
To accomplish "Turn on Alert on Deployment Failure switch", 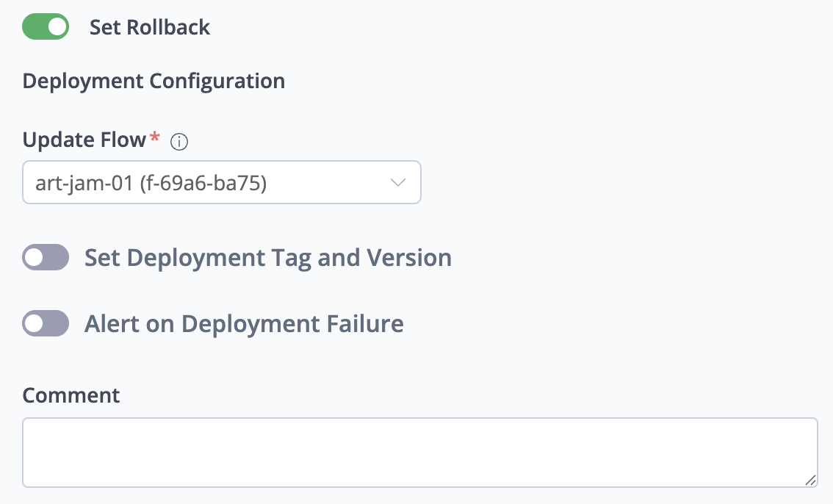I will click(46, 323).
